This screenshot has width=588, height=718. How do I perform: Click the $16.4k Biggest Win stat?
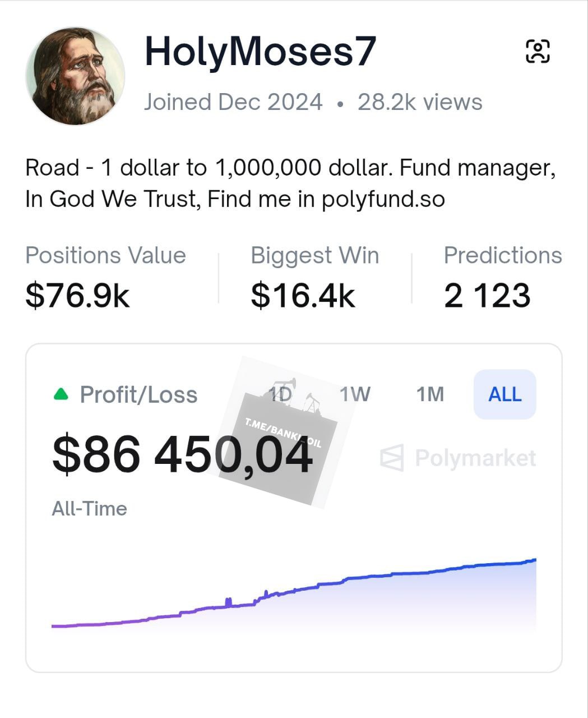coord(303,296)
